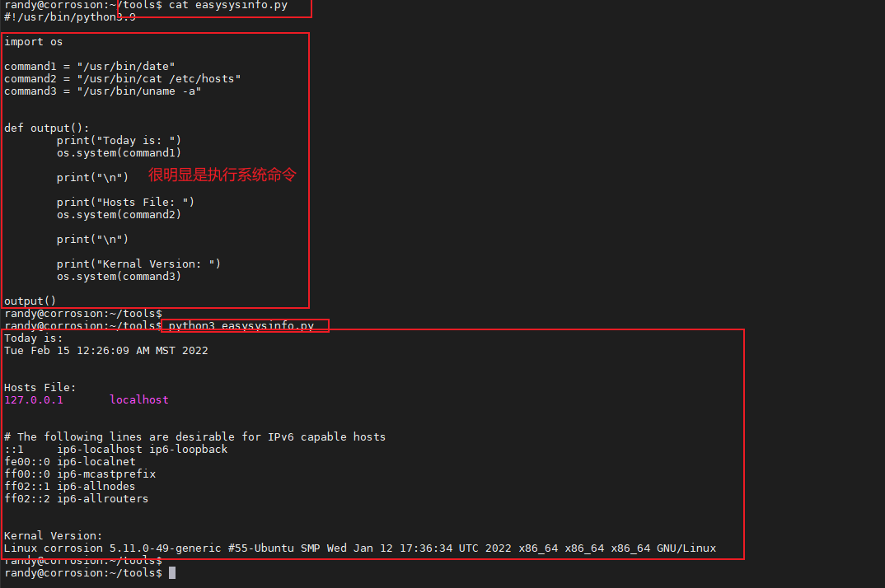Viewport: 885px width, 588px height.
Task: Select the "python3 easysysinfo.py" command text
Action: (x=241, y=325)
